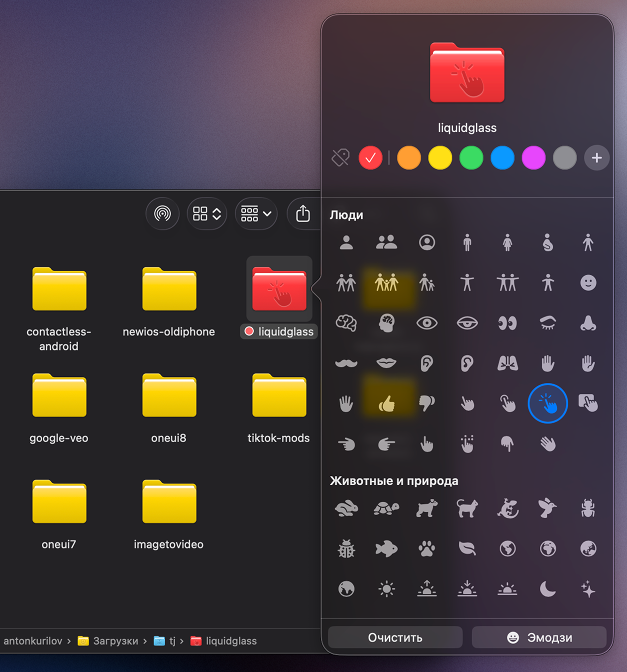Screen dimensions: 627x672
Task: Remove tag using crossed-out tag icon
Action: tap(341, 158)
